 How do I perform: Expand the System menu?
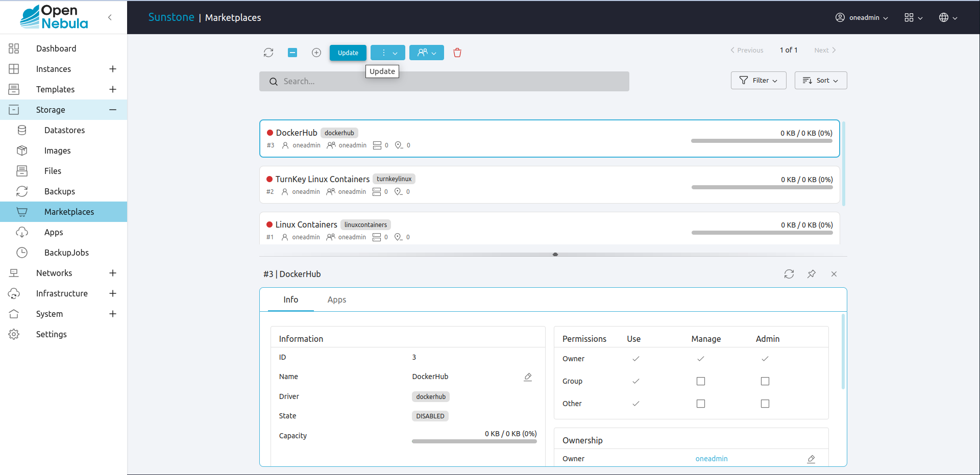point(113,314)
